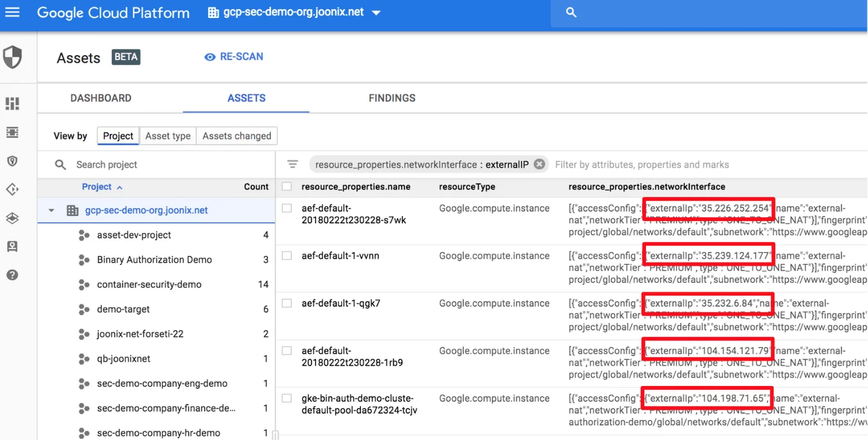Collapse the gcp-sec-demo-org.joonix.net project tree

pyautogui.click(x=51, y=210)
